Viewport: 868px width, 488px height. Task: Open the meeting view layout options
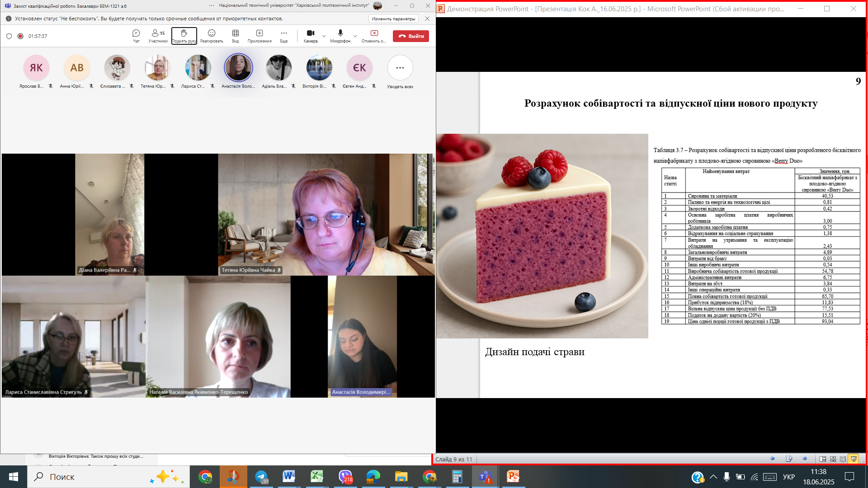click(236, 36)
